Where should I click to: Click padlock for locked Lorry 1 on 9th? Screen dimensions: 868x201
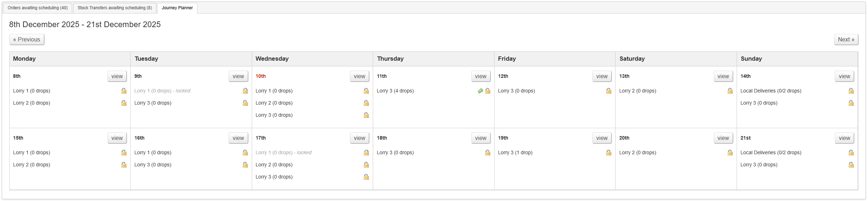pyautogui.click(x=245, y=91)
